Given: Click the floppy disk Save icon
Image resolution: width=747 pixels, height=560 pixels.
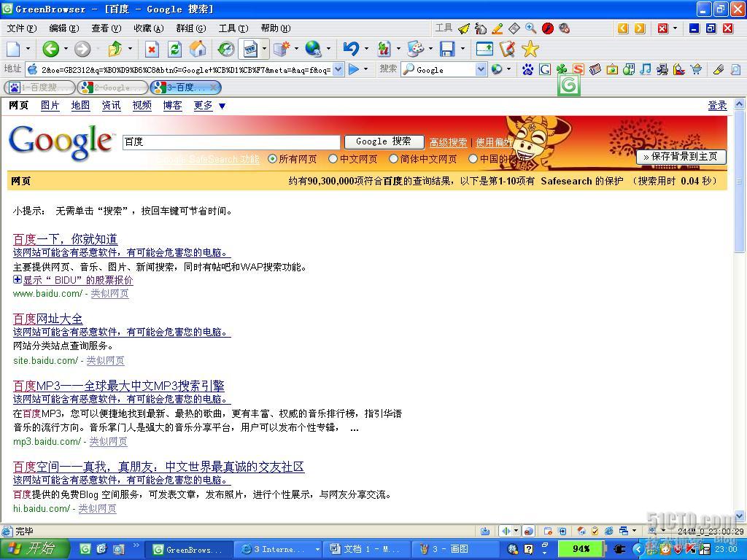Looking at the screenshot, I should [x=447, y=49].
